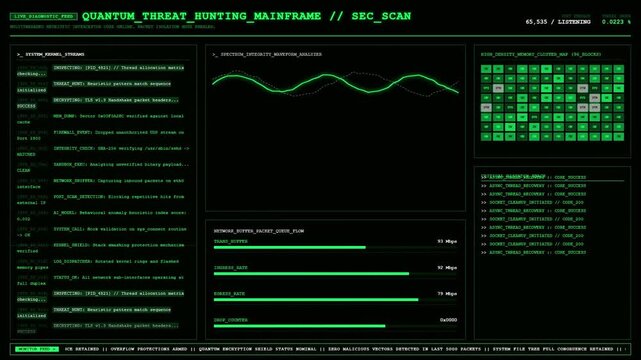
Task: Select the SANDBOX_EXEC log entry
Action: [x=103, y=167]
